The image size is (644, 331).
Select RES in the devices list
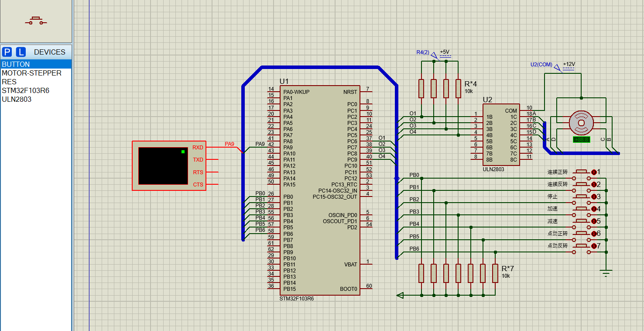click(x=36, y=82)
